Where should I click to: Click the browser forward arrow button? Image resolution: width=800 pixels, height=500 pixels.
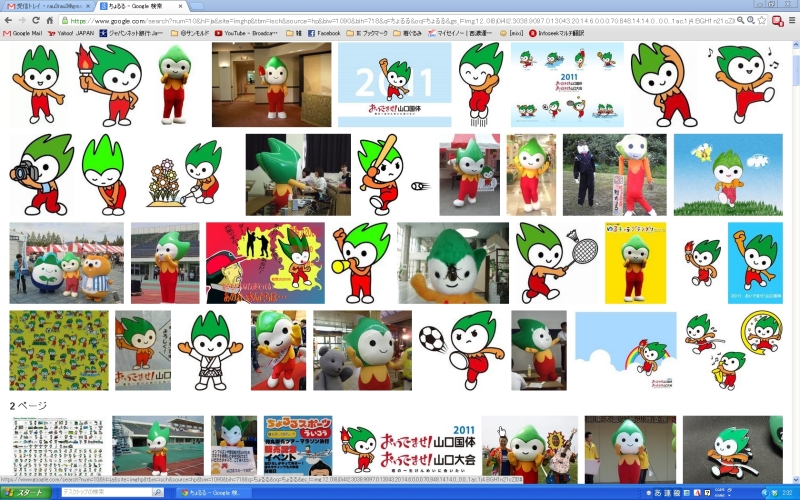point(22,20)
